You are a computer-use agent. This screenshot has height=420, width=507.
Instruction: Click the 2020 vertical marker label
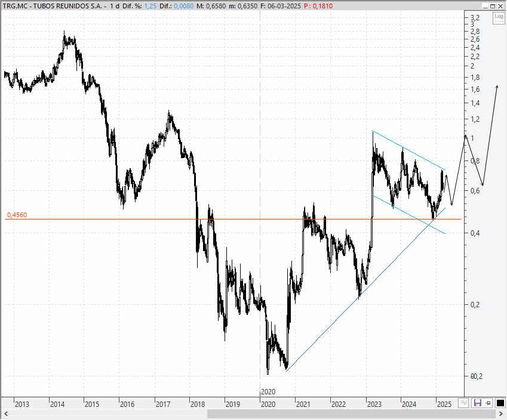268,392
